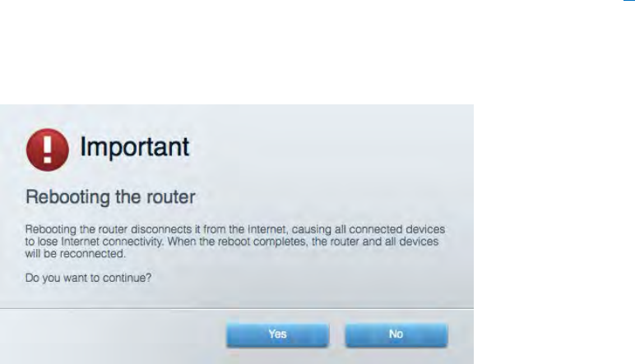Click the horizontal divider above the buttons
Screen dimensions: 635x364
click(x=237, y=309)
